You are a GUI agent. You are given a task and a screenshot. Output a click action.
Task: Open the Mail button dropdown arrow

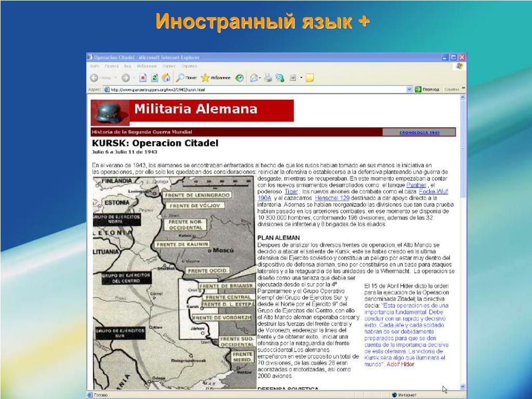pos(260,78)
